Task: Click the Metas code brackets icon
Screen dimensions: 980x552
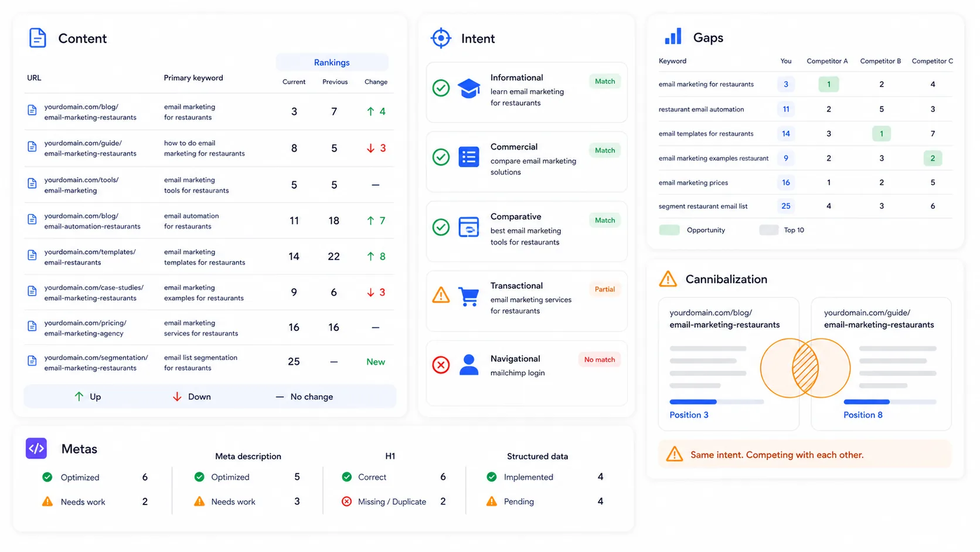Action: tap(36, 448)
